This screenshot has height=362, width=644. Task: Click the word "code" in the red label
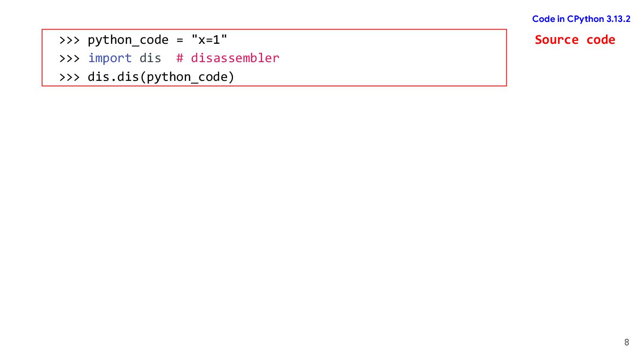click(601, 40)
